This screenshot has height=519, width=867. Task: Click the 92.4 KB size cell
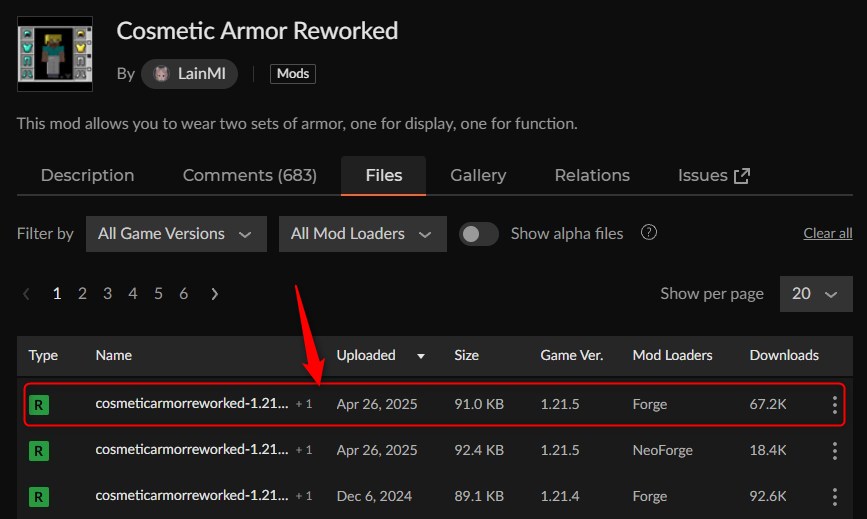[479, 450]
